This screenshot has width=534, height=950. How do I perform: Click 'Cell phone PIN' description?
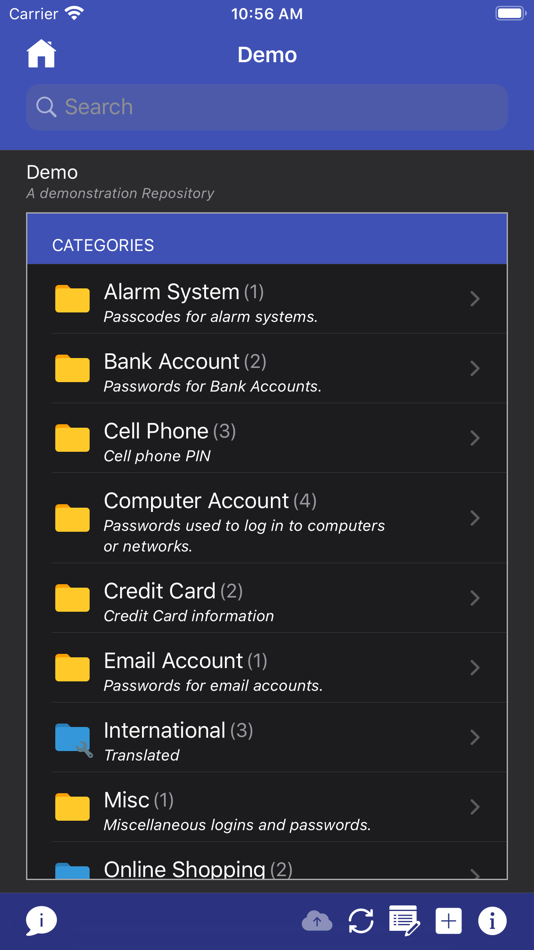pos(157,456)
